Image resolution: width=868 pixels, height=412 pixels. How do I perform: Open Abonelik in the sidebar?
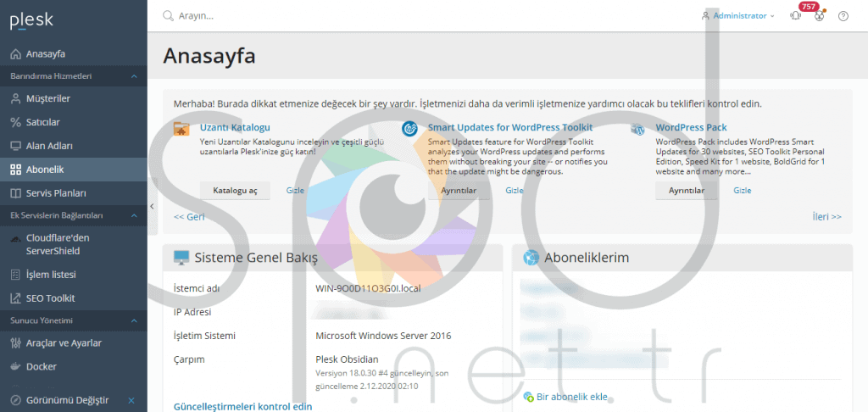[x=74, y=170]
